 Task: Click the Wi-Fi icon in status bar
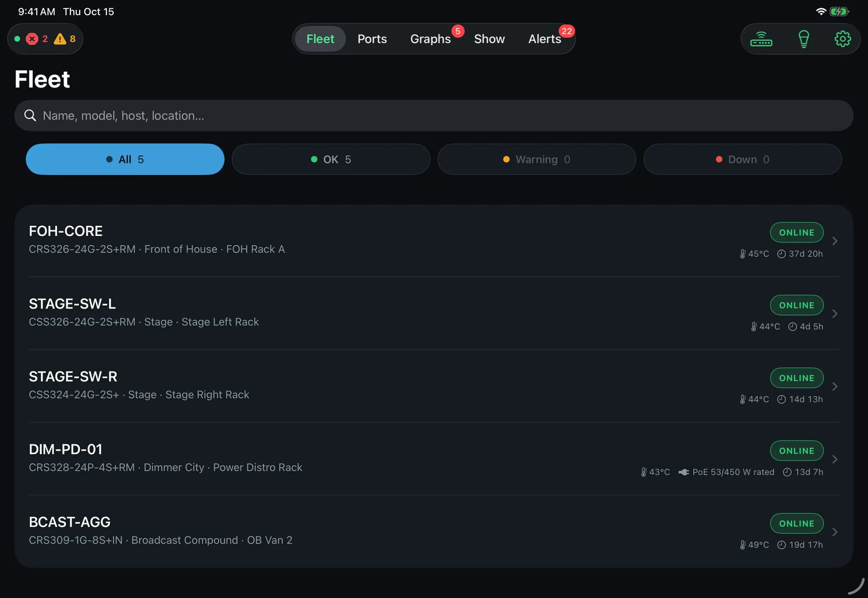click(x=821, y=11)
